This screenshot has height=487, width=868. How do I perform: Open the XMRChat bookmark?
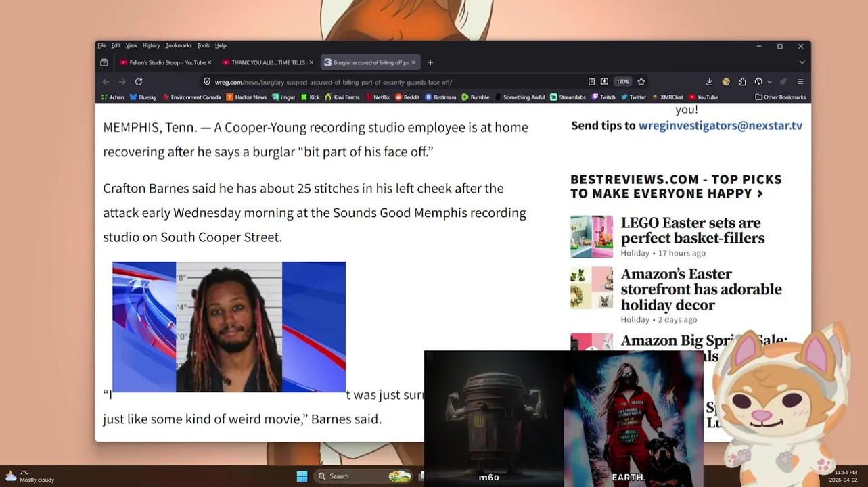click(668, 97)
